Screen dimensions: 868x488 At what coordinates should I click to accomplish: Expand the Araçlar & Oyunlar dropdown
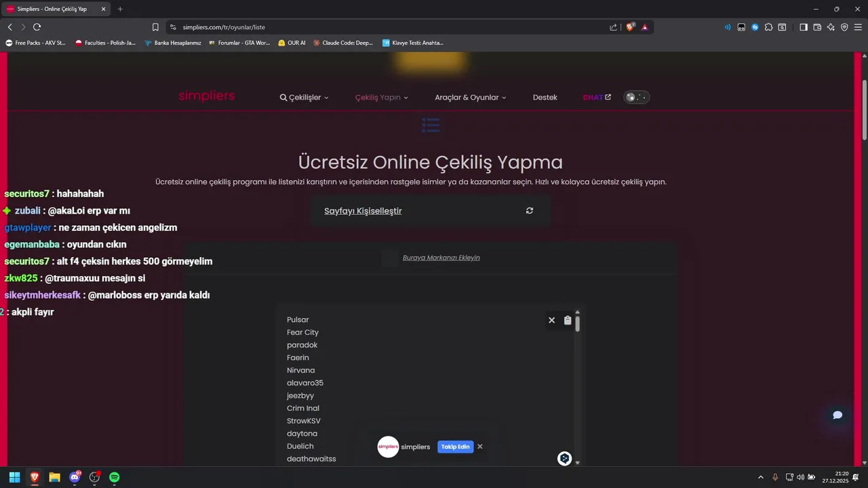tap(471, 98)
